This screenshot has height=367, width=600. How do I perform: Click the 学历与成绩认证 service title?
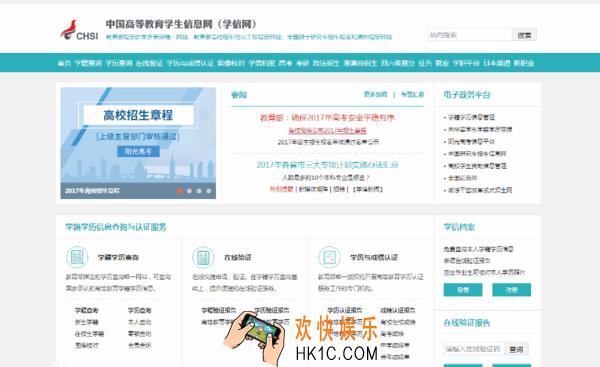(x=374, y=257)
